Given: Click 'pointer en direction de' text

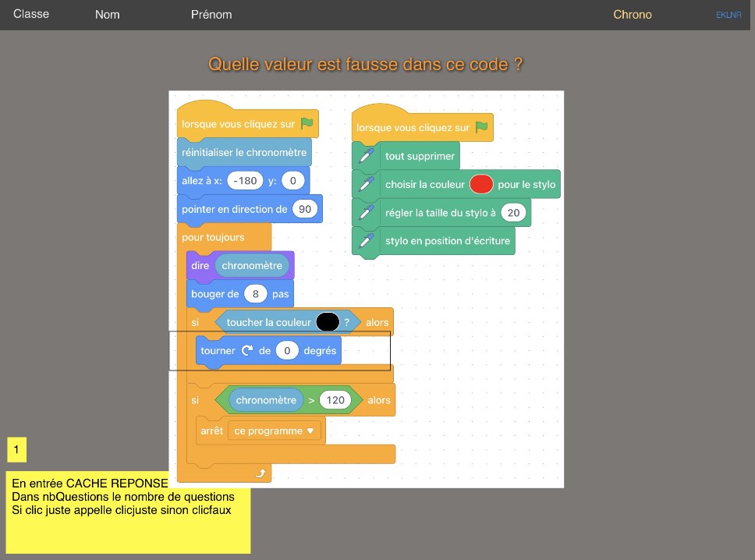Looking at the screenshot, I should (x=235, y=209).
